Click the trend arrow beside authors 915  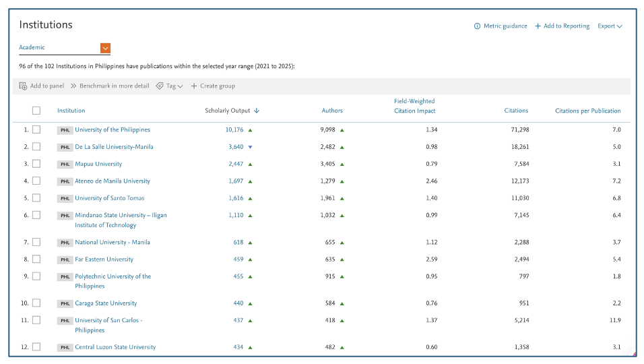(342, 277)
